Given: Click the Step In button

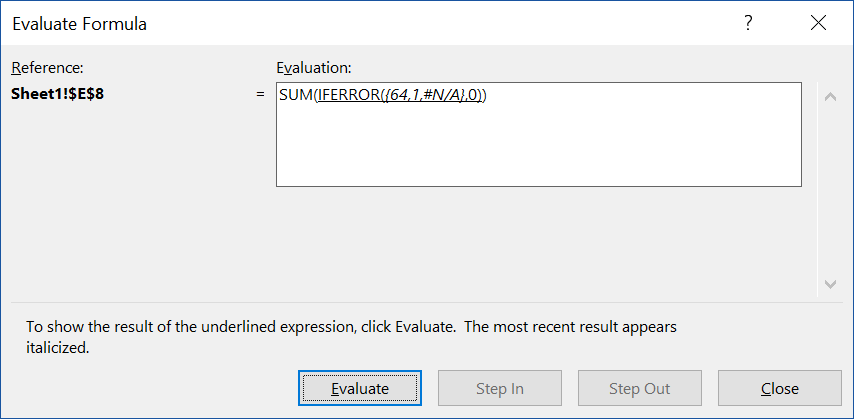Looking at the screenshot, I should pos(500,388).
